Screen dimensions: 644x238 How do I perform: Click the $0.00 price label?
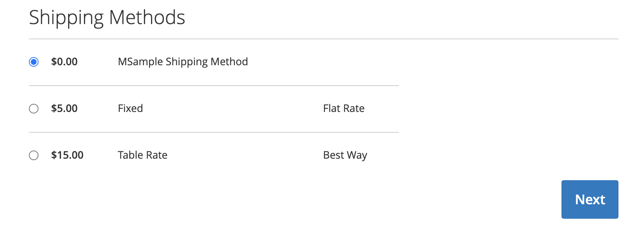point(64,62)
